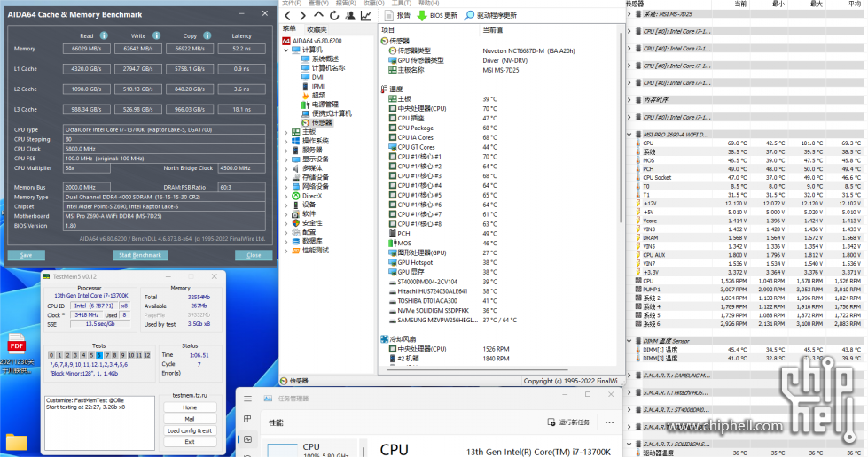Open the desktop folder icon
This screenshot has height=457, width=868.
(x=17, y=442)
